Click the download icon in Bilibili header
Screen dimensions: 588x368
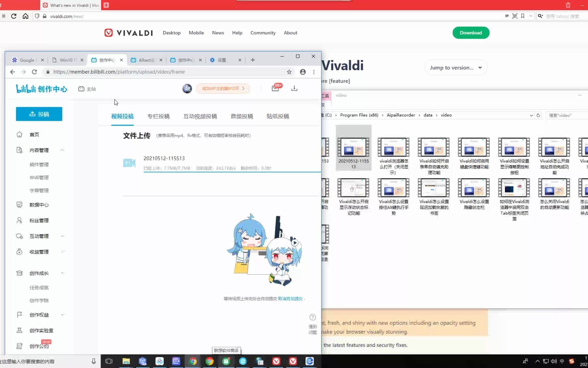click(294, 88)
